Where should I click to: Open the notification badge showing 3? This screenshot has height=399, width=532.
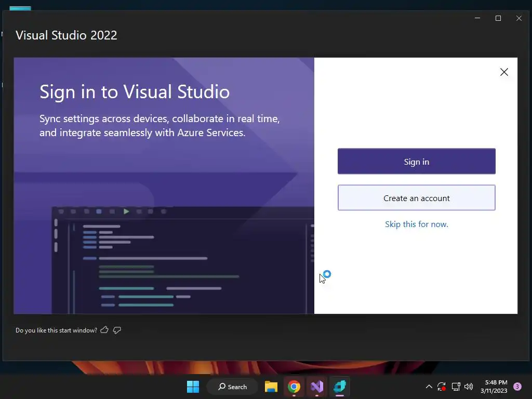point(517,387)
